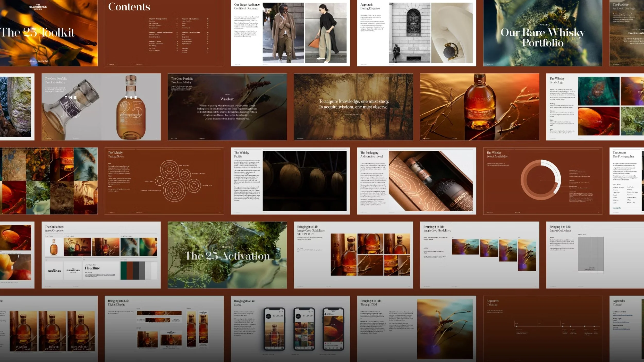644x362 pixels.
Task: Open the Contents slide thumbnail
Action: point(164,33)
